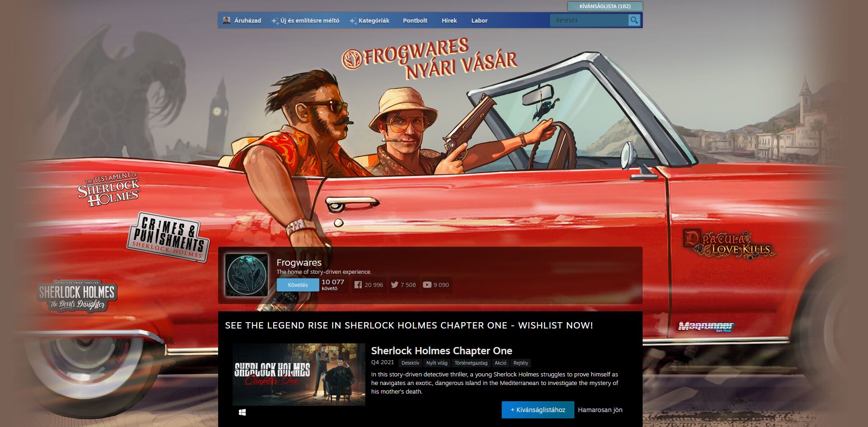Click the 10 077 követő count
This screenshot has width=868, height=427.
[333, 285]
